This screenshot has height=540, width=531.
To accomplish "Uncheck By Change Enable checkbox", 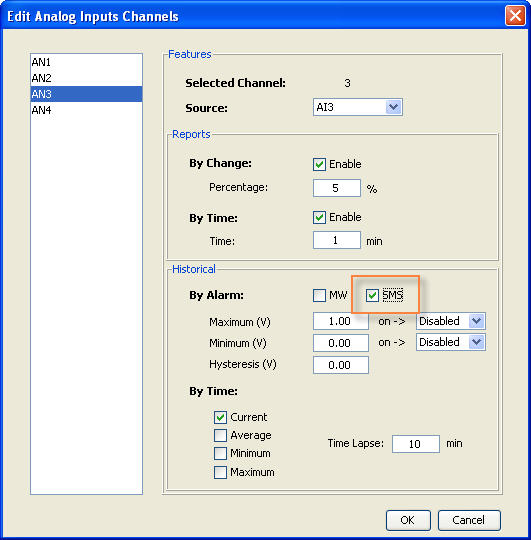I will coord(319,164).
